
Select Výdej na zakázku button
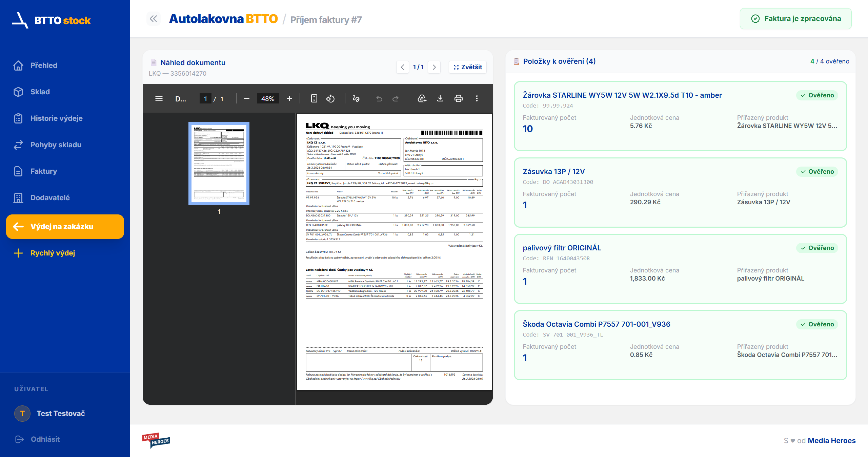tap(65, 226)
